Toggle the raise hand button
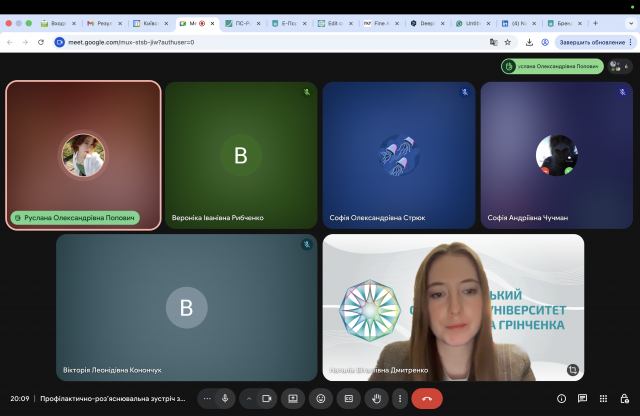This screenshot has width=640, height=416. point(377,398)
